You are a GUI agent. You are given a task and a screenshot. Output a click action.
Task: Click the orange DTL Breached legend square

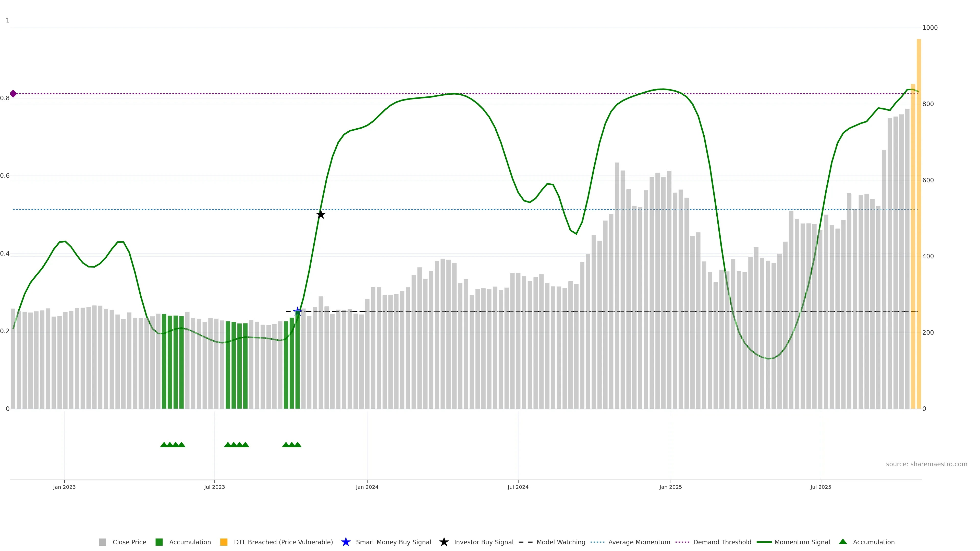click(224, 542)
